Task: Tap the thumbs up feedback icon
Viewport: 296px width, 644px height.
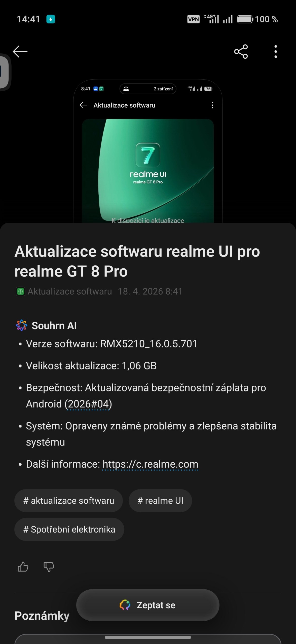Action: point(23,567)
